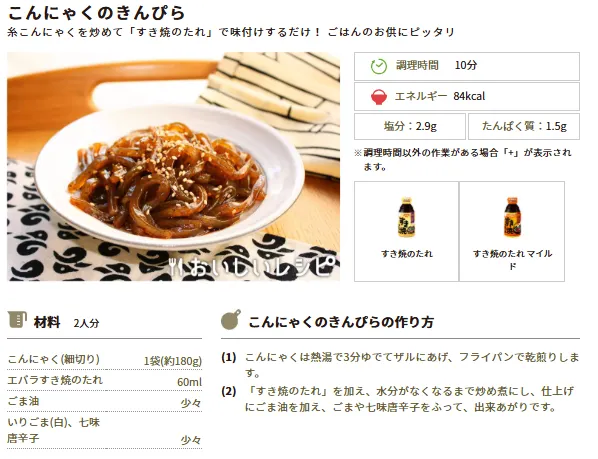Viewport: 598px width, 459px height.
Task: Click step (2) of the directions
Action: click(400, 399)
